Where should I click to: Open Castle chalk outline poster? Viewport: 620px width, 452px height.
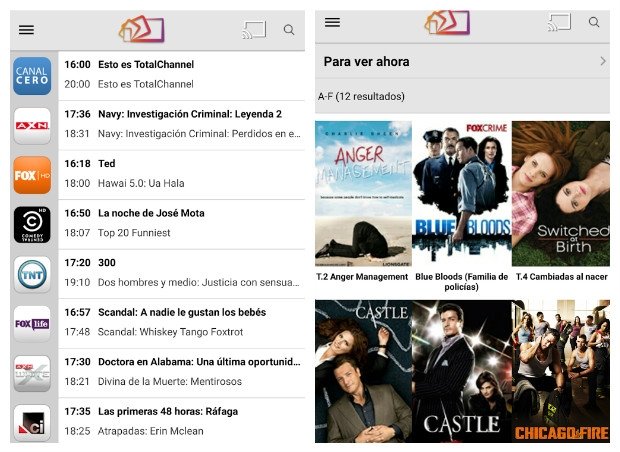[363, 371]
